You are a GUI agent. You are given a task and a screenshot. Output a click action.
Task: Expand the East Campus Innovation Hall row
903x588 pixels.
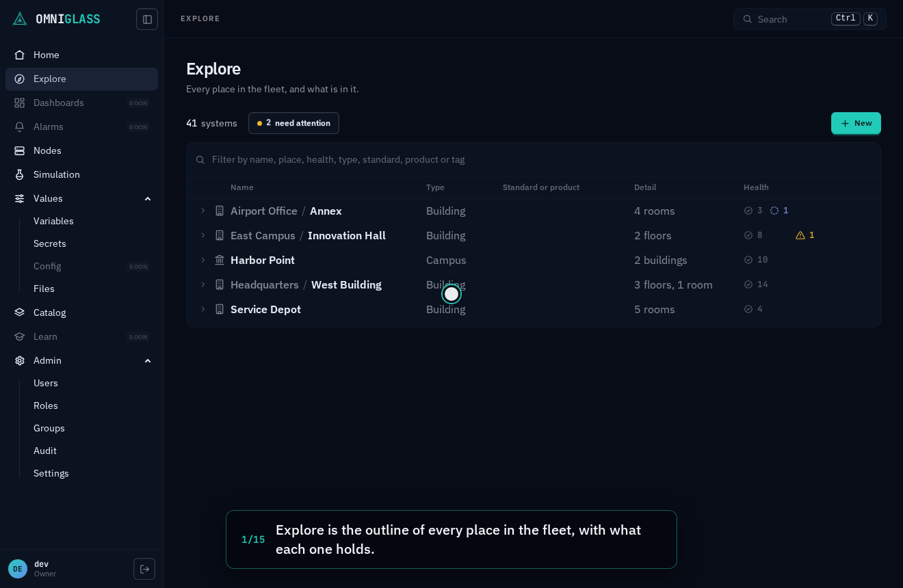[x=203, y=235]
